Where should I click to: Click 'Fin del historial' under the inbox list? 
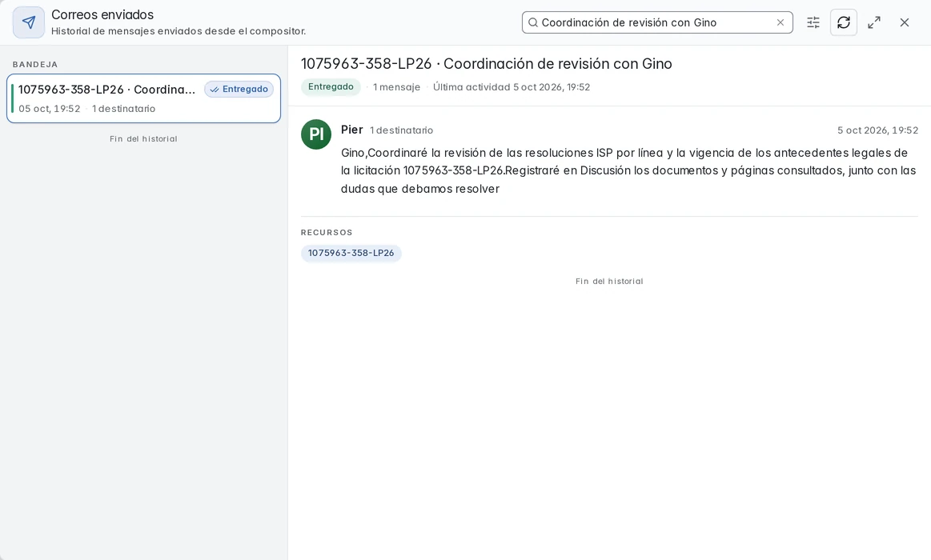[x=143, y=139]
